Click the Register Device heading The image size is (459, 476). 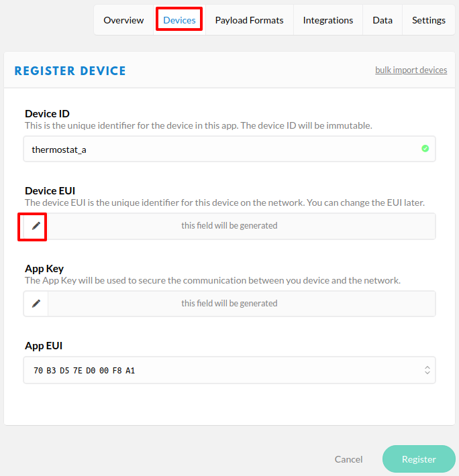click(70, 71)
